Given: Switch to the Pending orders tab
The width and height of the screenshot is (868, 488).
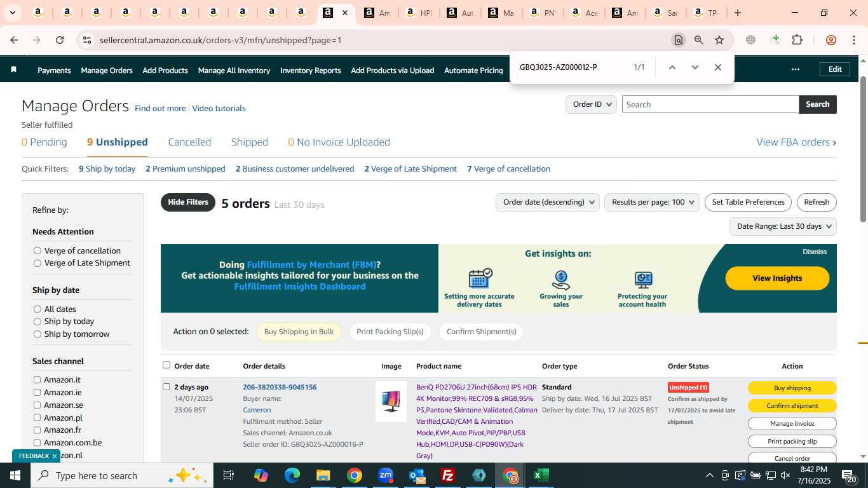Looking at the screenshot, I should click(44, 142).
